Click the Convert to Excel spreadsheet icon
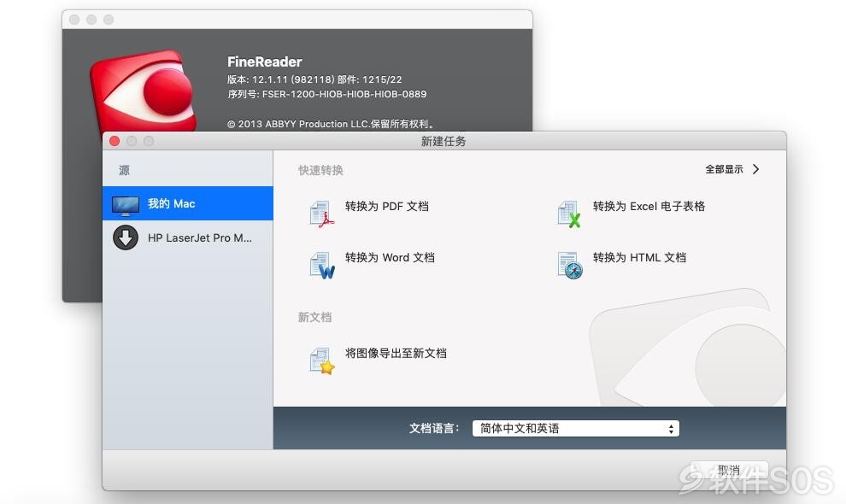846x504 pixels. tap(569, 214)
